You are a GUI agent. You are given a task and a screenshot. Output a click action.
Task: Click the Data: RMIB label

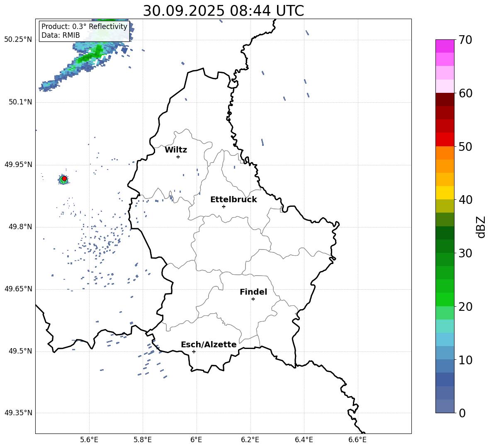(x=61, y=35)
